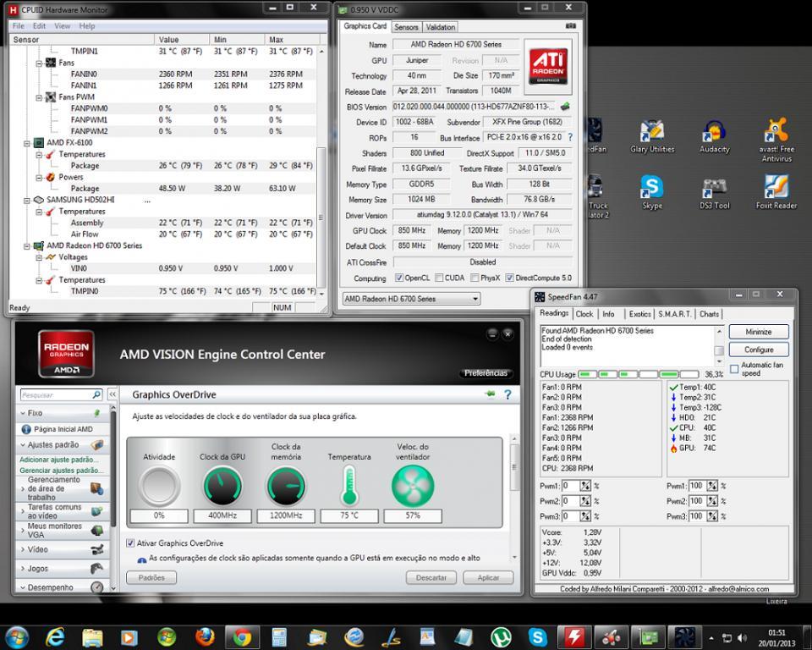Screen dimensions: 812x650
Task: Open Audacity desktop shortcut
Action: 714,137
